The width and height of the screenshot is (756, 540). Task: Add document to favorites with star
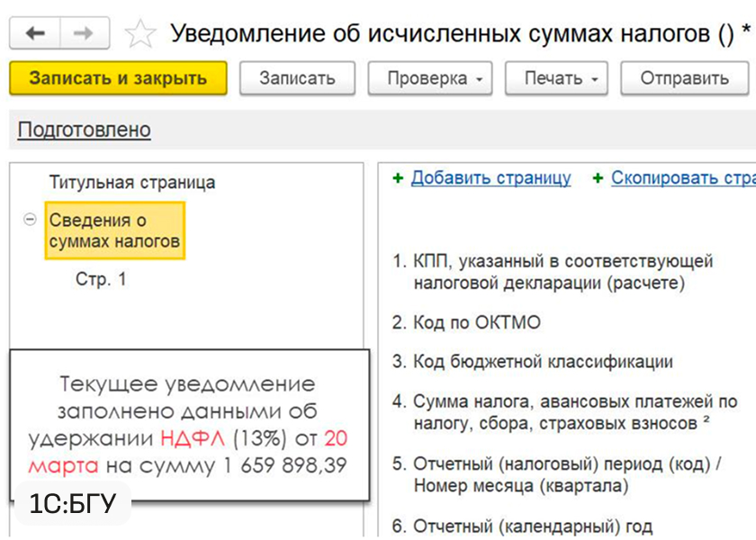[139, 35]
